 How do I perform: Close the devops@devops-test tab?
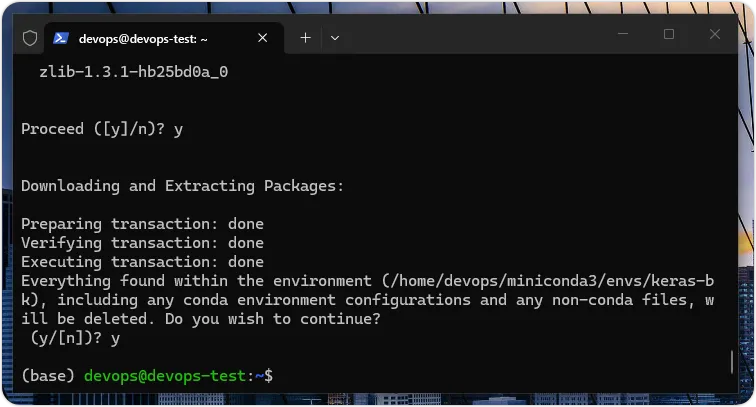262,38
